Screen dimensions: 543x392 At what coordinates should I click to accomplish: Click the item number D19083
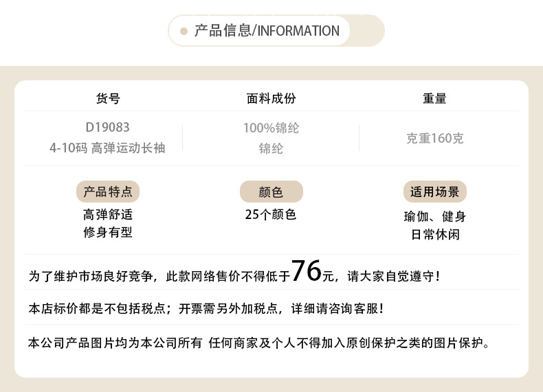click(108, 128)
